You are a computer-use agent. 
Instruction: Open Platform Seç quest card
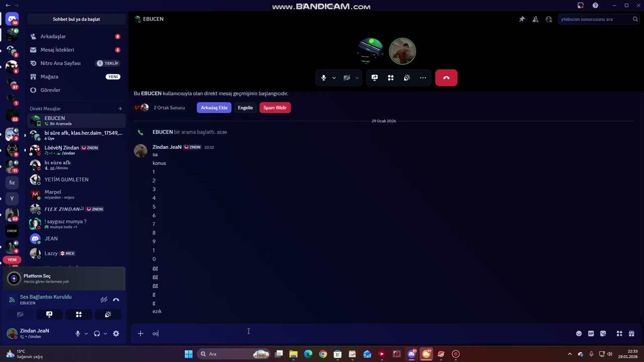pyautogui.click(x=64, y=278)
